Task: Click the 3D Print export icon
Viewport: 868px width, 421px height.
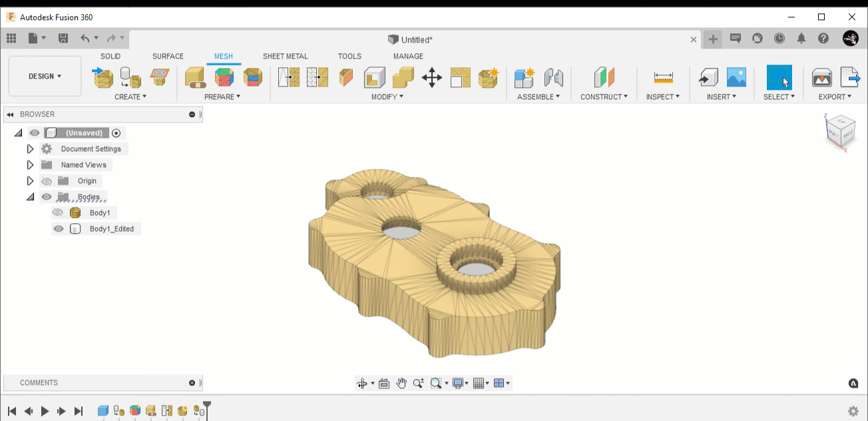Action: 822,77
